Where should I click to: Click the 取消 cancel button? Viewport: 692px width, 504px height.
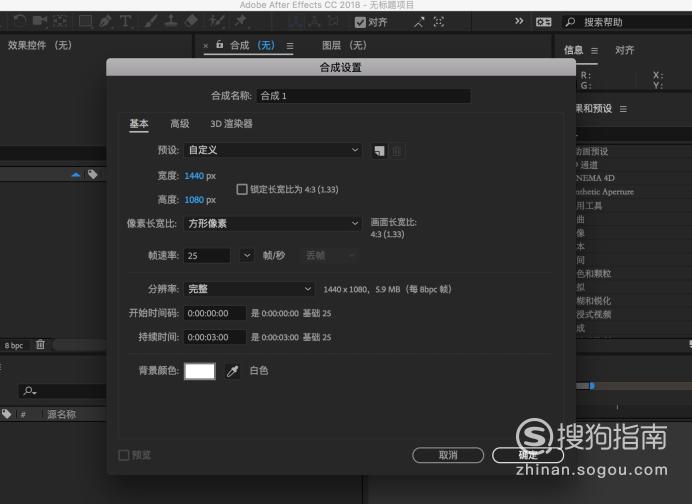[x=448, y=455]
